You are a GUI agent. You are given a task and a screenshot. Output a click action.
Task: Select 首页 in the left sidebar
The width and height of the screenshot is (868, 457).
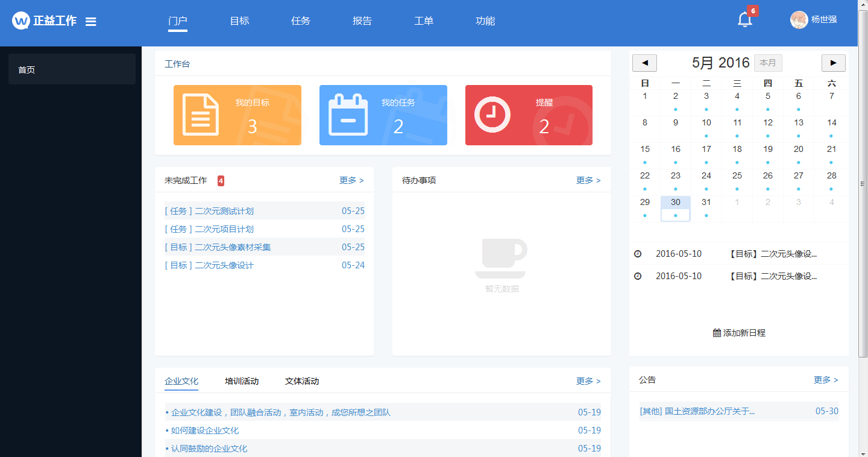coord(72,69)
